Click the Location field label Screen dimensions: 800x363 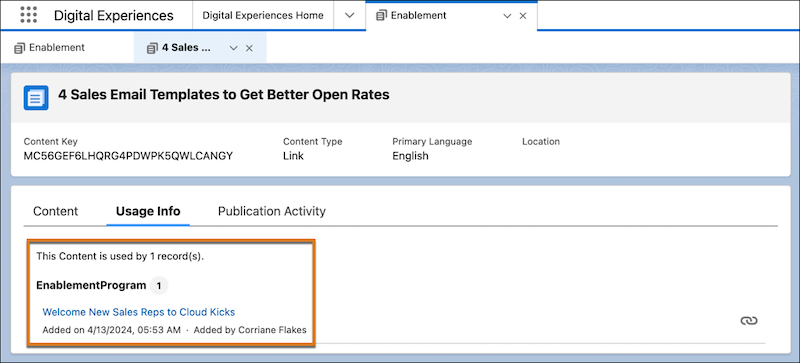pyautogui.click(x=541, y=141)
